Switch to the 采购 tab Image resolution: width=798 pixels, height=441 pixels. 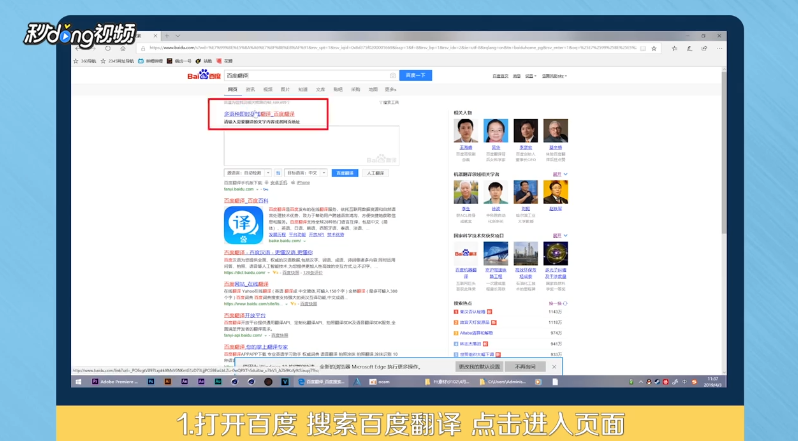(x=355, y=89)
